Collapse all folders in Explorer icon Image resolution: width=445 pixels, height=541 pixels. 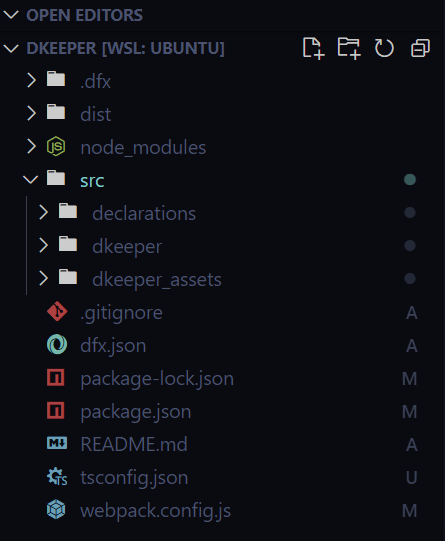421,48
